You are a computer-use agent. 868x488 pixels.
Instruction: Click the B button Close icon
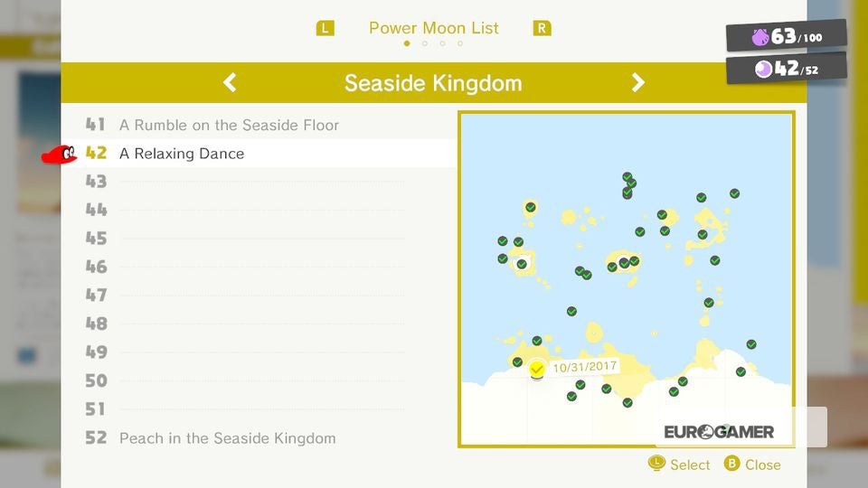point(731,463)
